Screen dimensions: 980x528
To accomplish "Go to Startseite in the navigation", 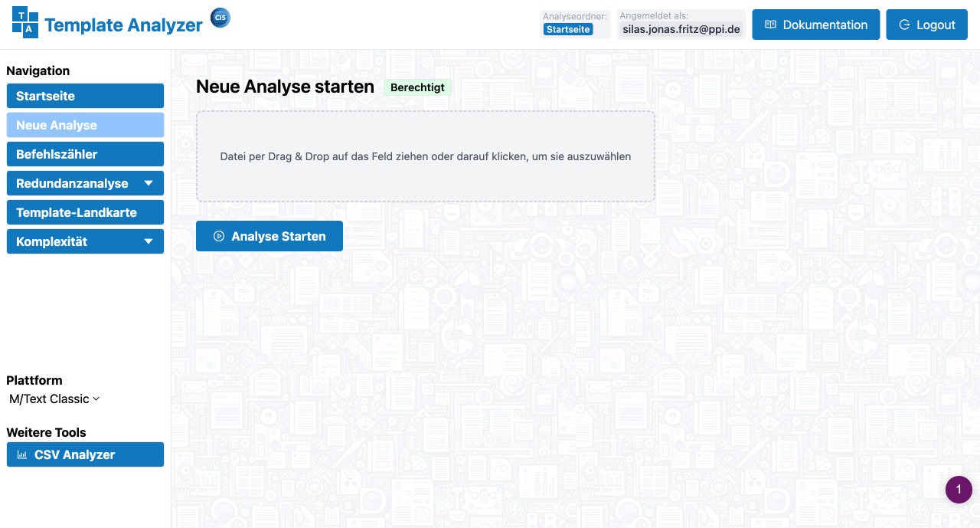I will (x=85, y=96).
